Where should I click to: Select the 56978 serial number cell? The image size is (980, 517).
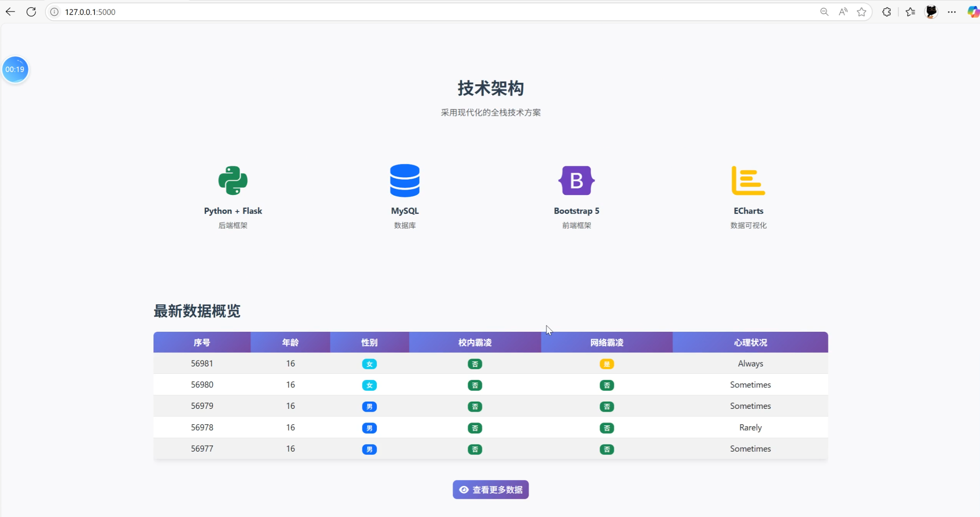coord(202,427)
